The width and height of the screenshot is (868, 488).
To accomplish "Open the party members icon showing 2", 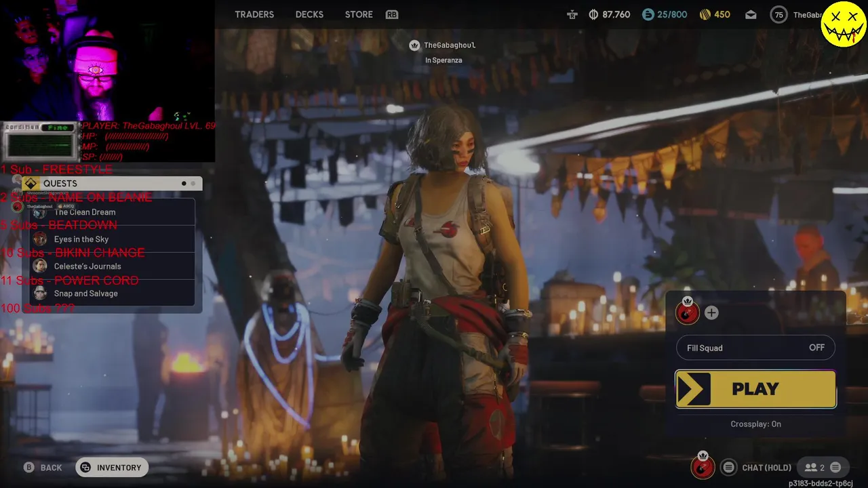I will (x=814, y=468).
